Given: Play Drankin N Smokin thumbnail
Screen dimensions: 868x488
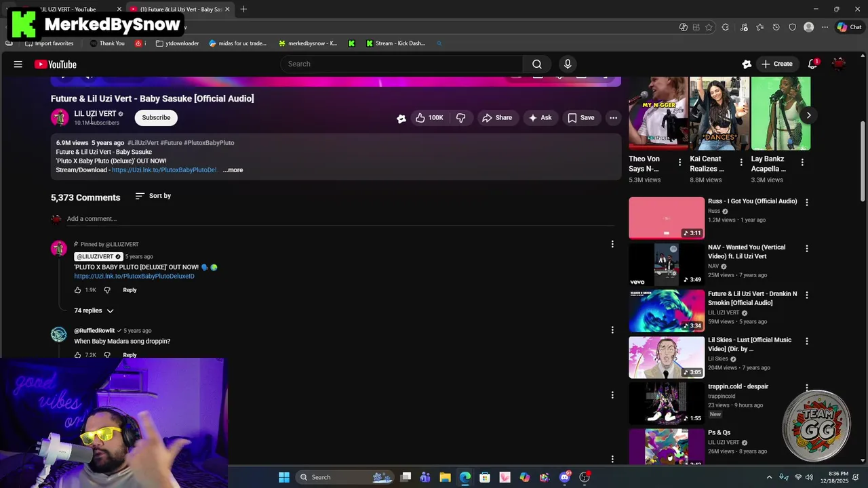Looking at the screenshot, I should point(667,311).
